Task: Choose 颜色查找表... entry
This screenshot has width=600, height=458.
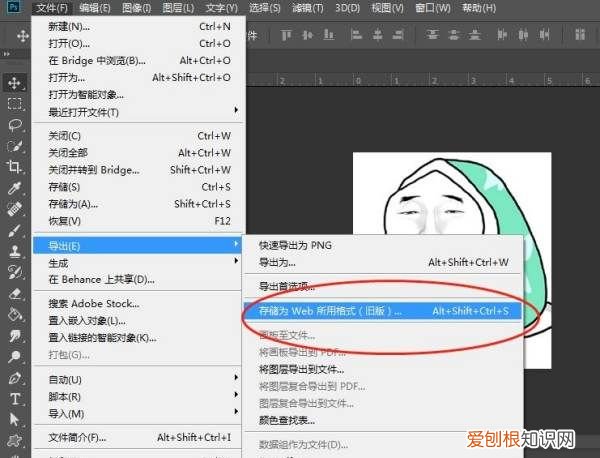Action: [x=383, y=420]
